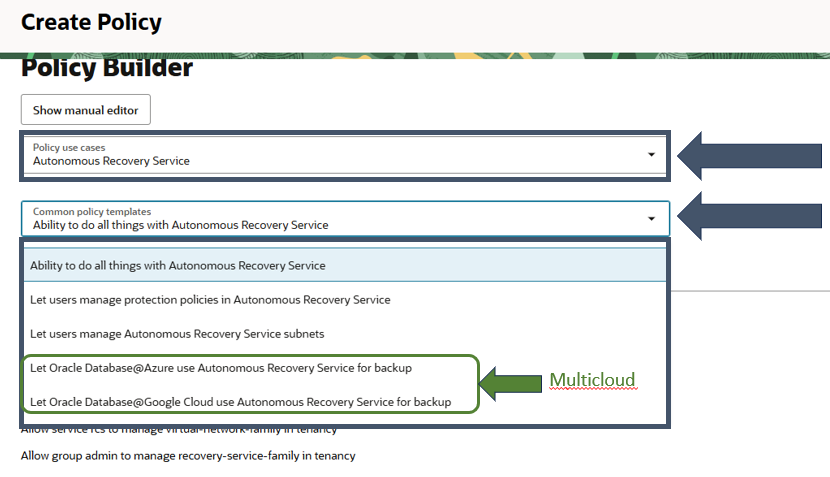830x477 pixels.
Task: Choose Let users manage protection policies option
Action: click(345, 300)
